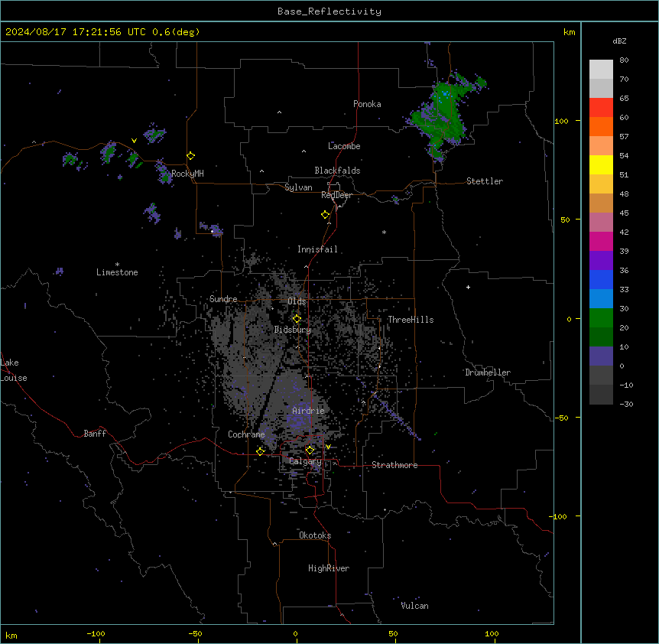Click the 65 value in dBZ legend
Image resolution: width=659 pixels, height=644 pixels.
pyautogui.click(x=624, y=99)
